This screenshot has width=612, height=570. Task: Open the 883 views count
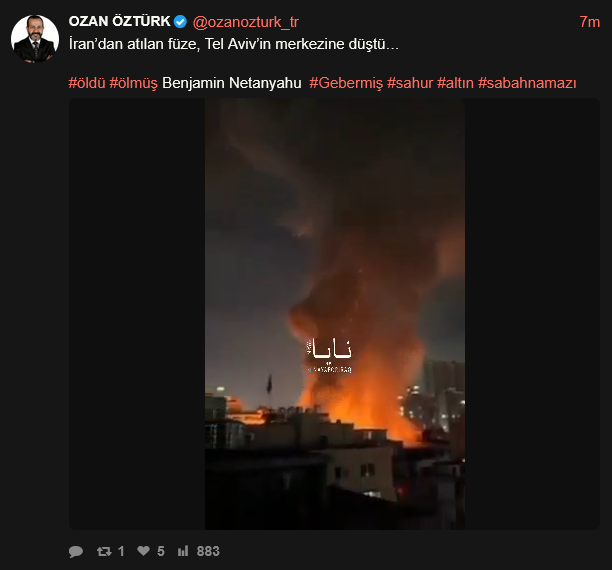(x=208, y=551)
